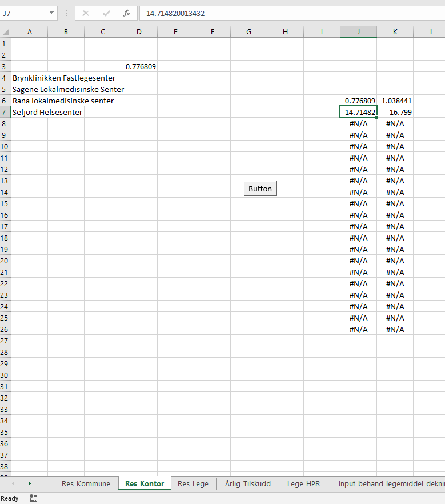The image size is (445, 504).
Task: Select column A header
Action: (x=30, y=32)
